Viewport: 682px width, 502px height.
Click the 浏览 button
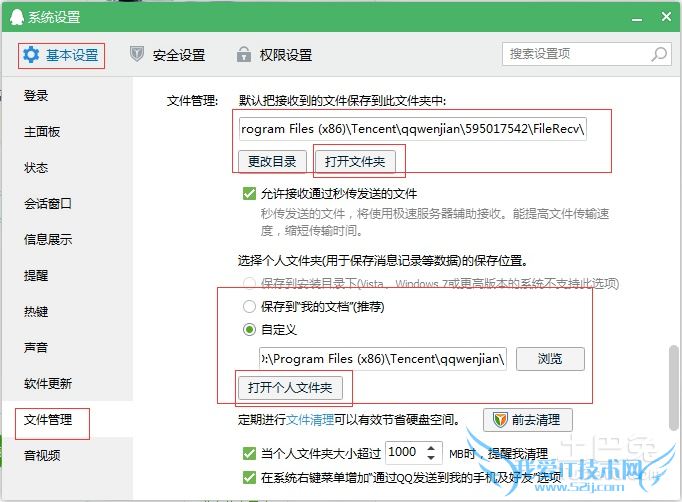[550, 359]
